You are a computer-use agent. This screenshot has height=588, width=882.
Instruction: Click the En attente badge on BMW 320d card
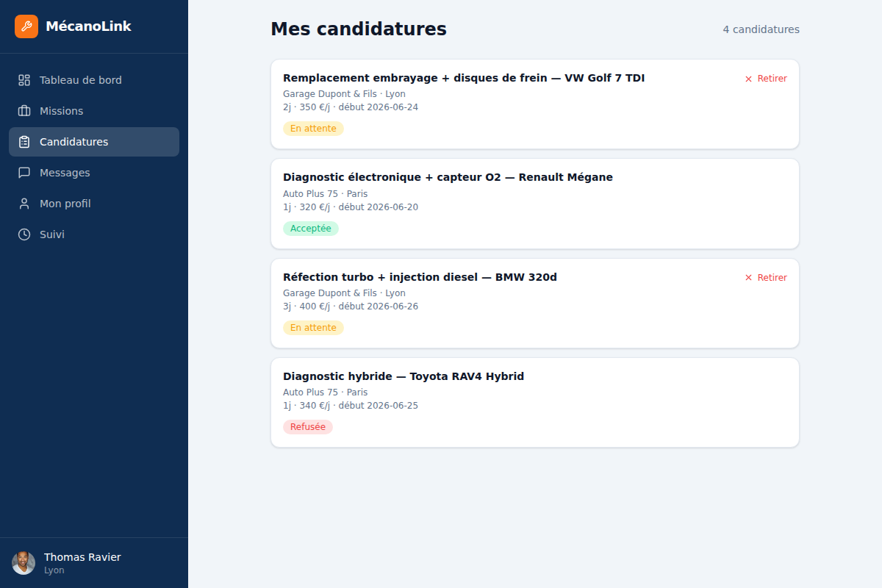pos(313,328)
